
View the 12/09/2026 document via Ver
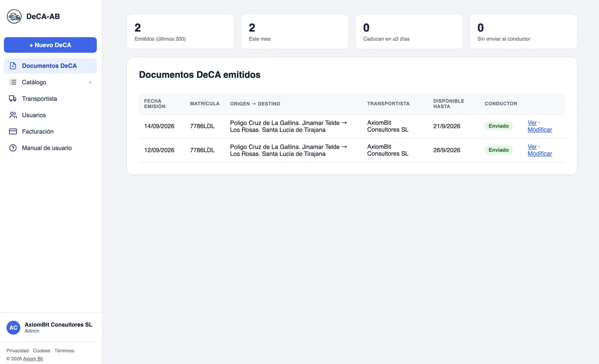click(532, 147)
